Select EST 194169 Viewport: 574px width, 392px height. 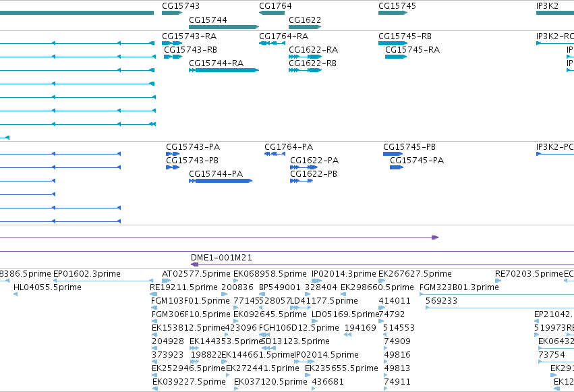tap(360, 328)
